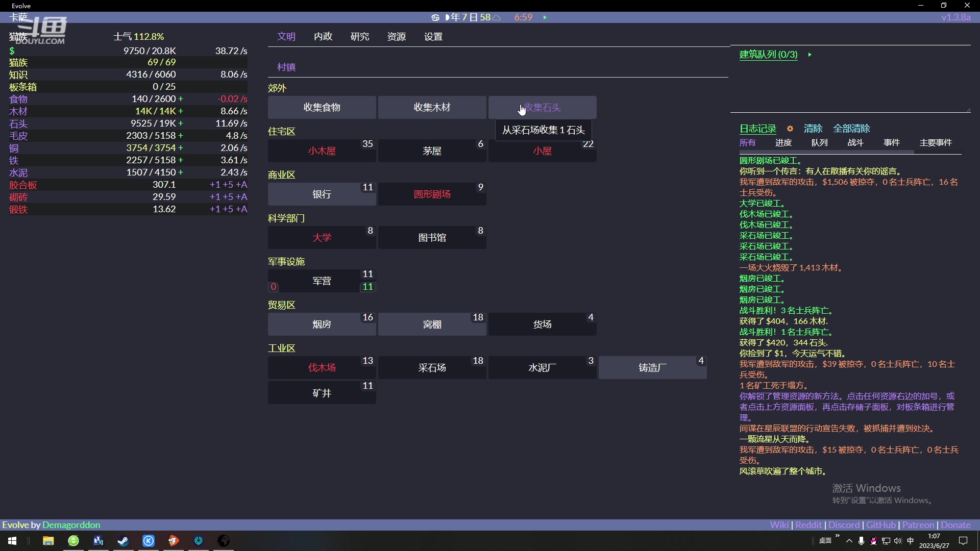Click the 内政 navigation tab

[323, 36]
